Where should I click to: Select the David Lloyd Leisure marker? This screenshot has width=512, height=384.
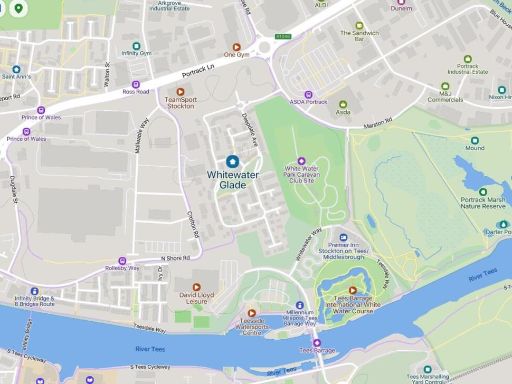tap(196, 287)
